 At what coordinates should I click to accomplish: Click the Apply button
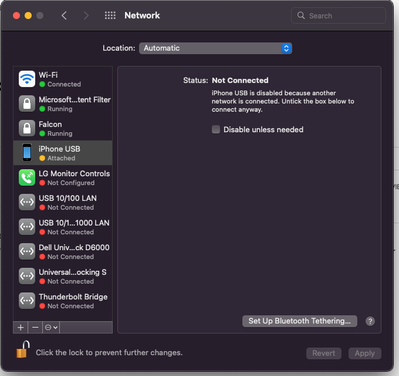pyautogui.click(x=365, y=353)
